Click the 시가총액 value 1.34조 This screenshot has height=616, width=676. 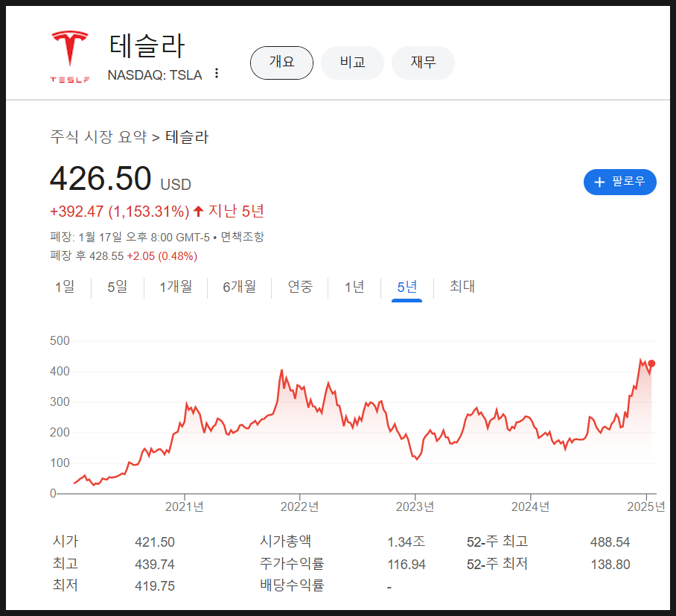coord(406,542)
